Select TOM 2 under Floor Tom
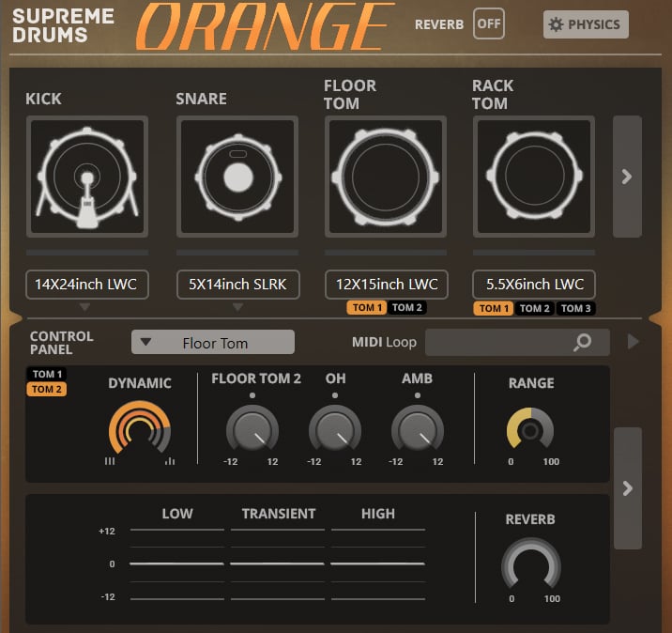 point(407,308)
